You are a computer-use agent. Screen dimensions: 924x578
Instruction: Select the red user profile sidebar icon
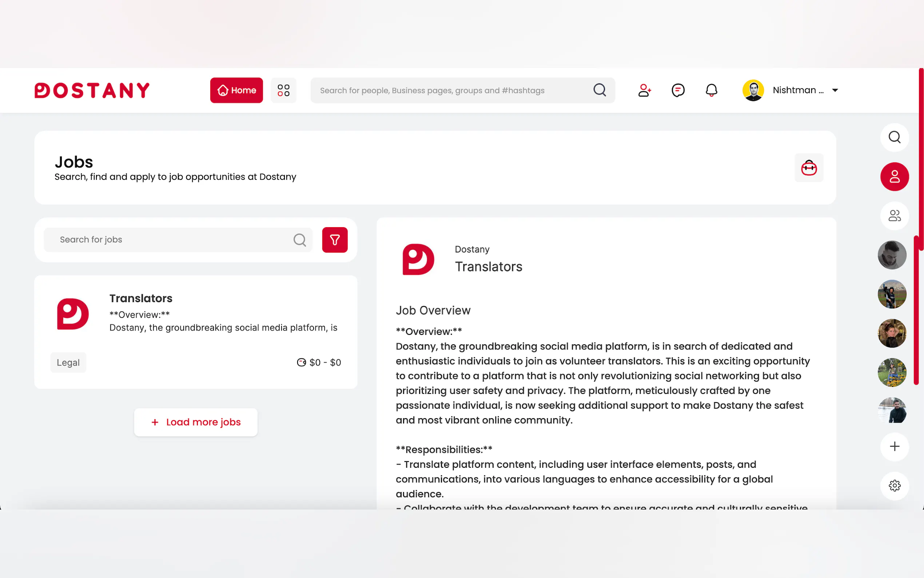[894, 177]
